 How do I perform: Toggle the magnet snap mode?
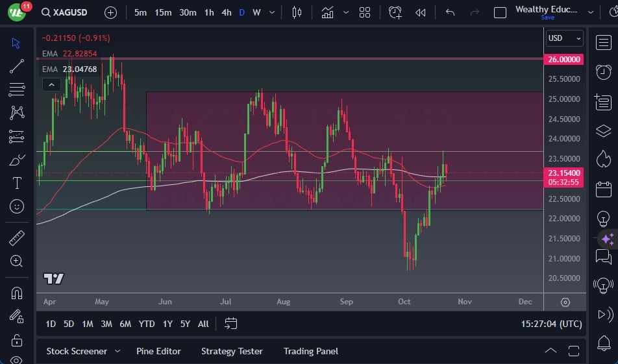click(17, 293)
